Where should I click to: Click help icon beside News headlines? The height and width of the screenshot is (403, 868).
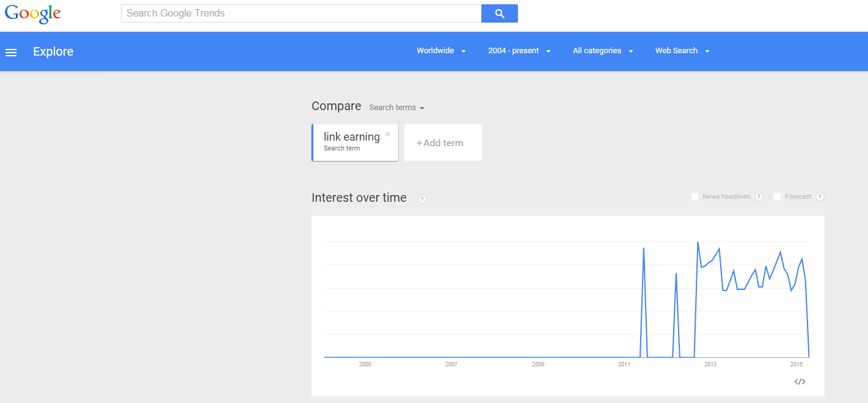click(x=759, y=197)
